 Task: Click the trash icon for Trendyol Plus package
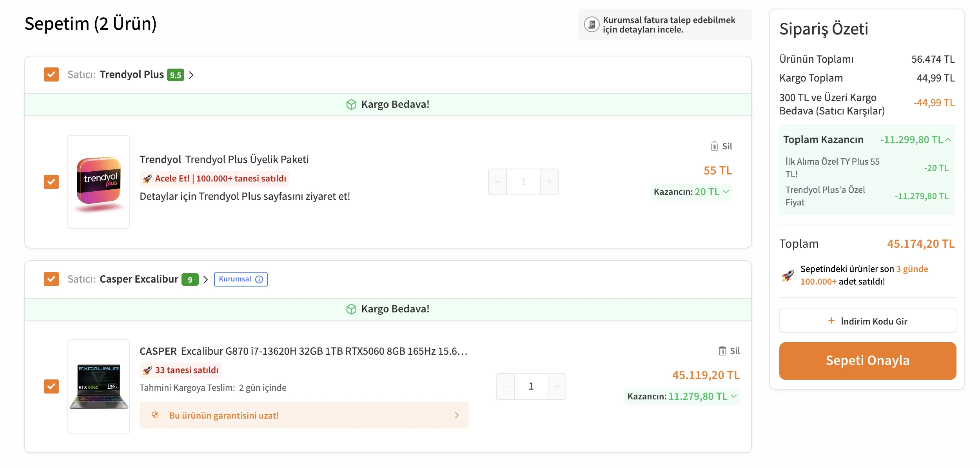point(714,146)
